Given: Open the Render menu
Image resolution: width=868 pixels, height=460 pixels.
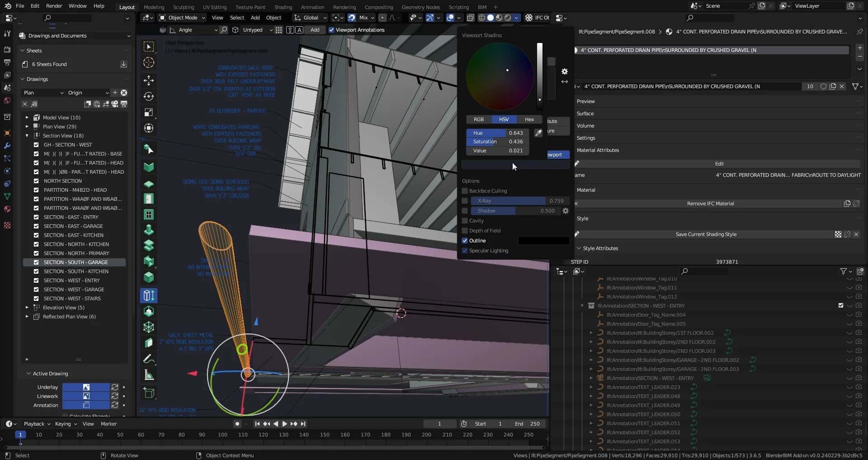Looking at the screenshot, I should (x=54, y=6).
